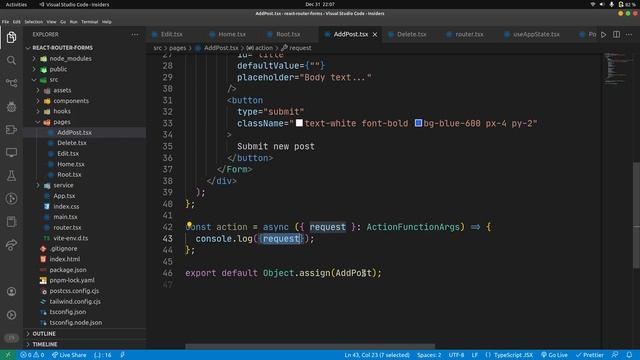
Task: Click the editor horizontal scrollbar
Action: point(310,347)
